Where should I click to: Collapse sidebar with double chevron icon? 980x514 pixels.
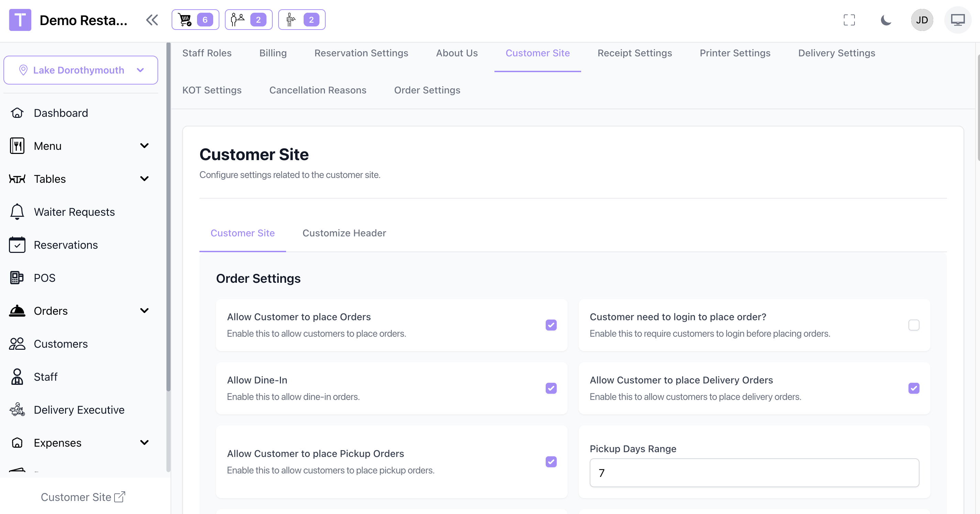(152, 20)
